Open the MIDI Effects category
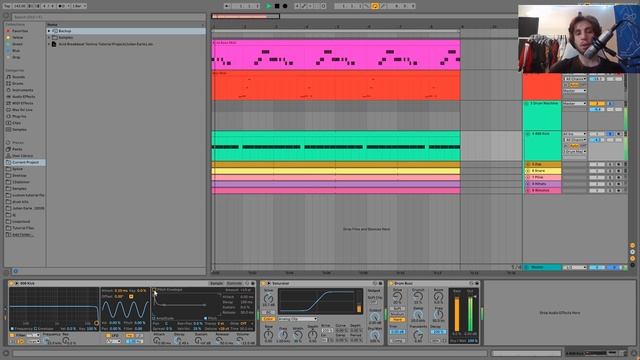 (x=22, y=103)
